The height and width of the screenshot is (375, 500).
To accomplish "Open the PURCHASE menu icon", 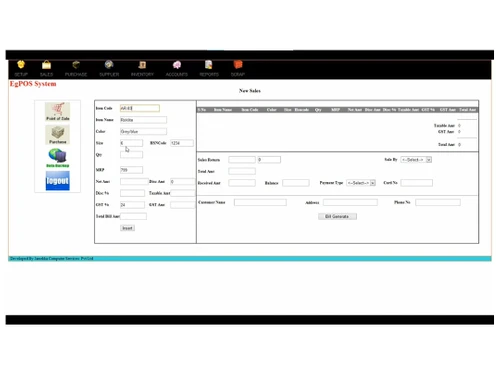I will [76, 65].
